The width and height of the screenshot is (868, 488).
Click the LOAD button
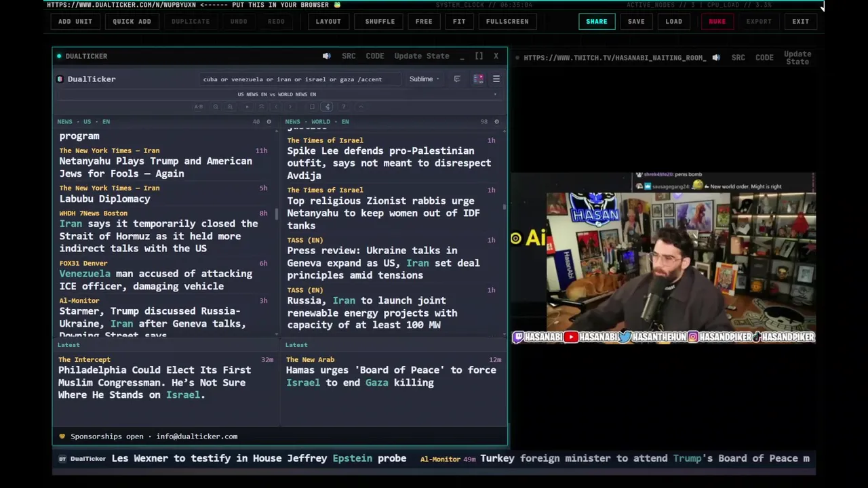674,22
